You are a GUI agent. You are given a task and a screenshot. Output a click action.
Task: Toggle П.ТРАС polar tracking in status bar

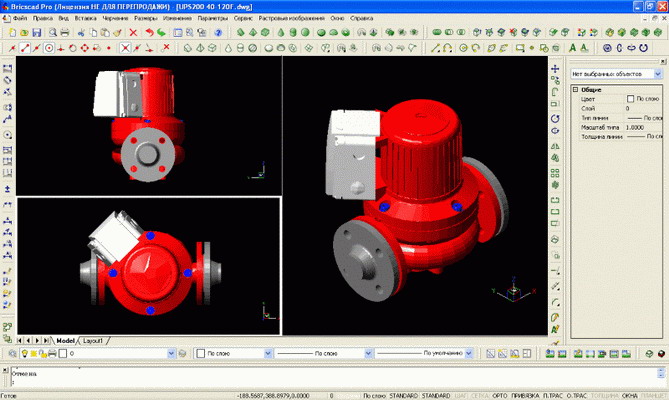coord(553,396)
